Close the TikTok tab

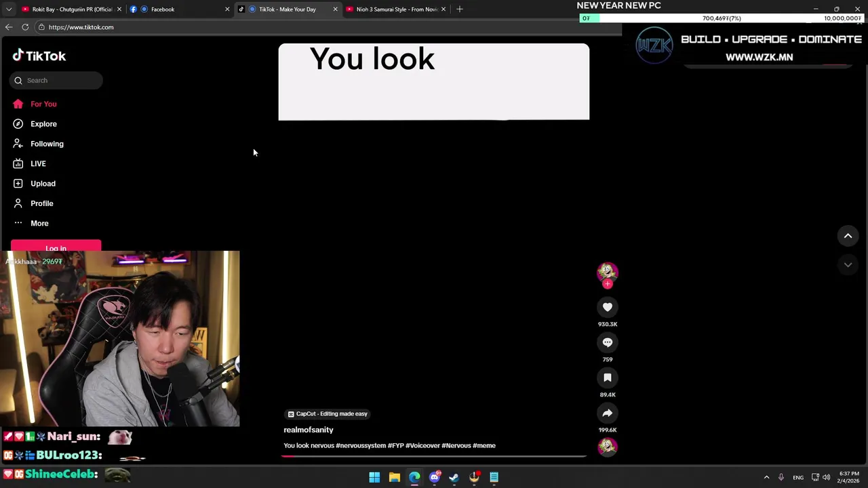pos(335,9)
